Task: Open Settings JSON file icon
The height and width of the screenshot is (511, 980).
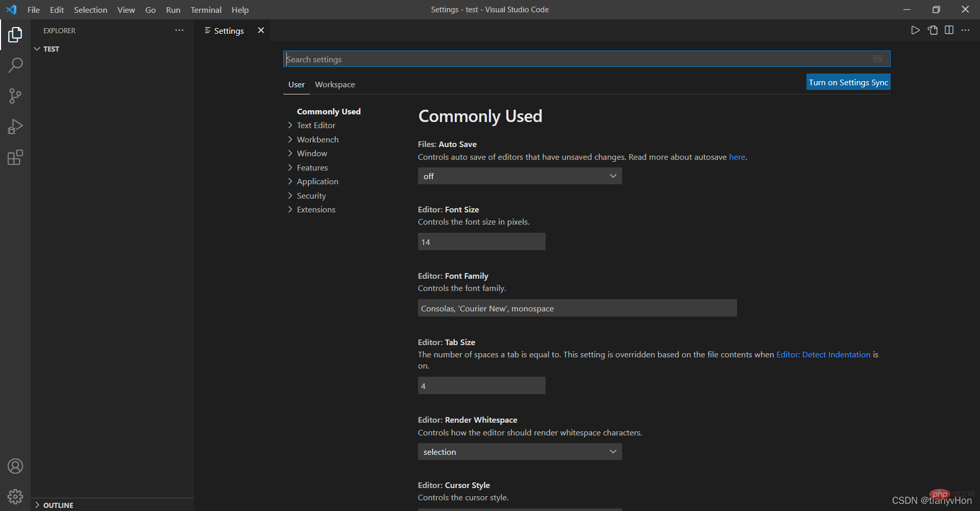Action: click(933, 30)
